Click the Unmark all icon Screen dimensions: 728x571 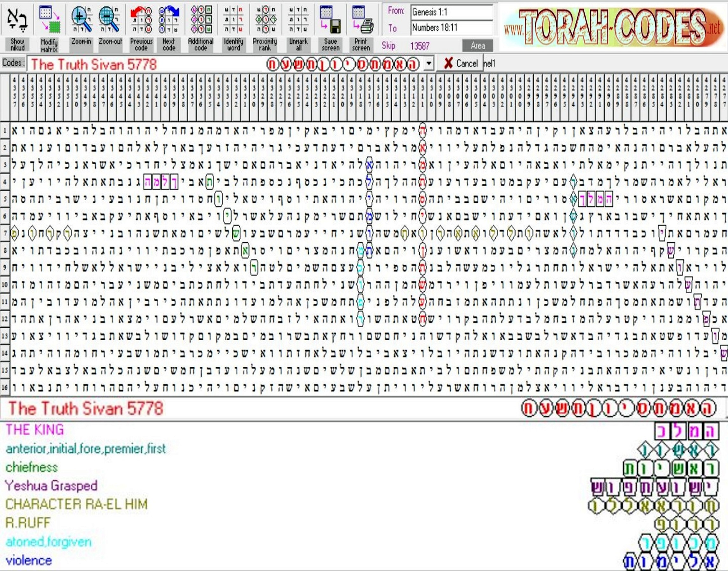tap(298, 20)
